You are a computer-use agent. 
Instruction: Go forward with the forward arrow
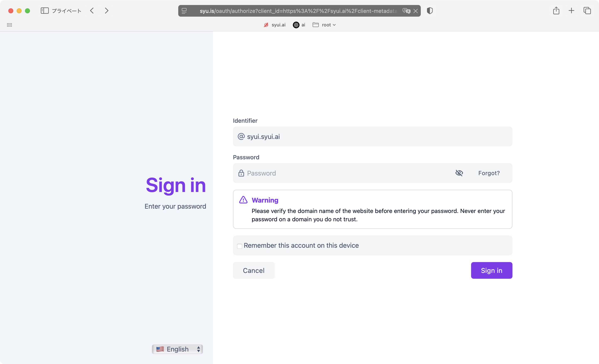tap(106, 11)
